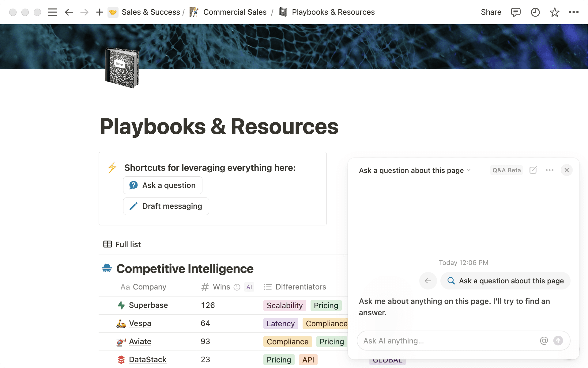Click the @ mention icon in AI input

544,341
